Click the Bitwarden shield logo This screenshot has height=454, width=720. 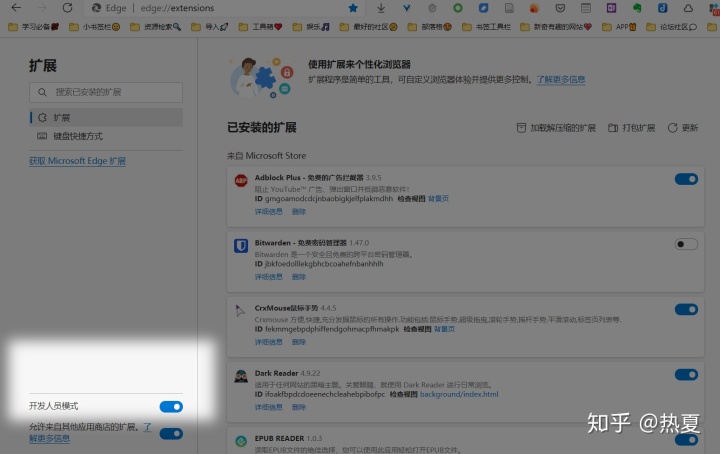241,246
